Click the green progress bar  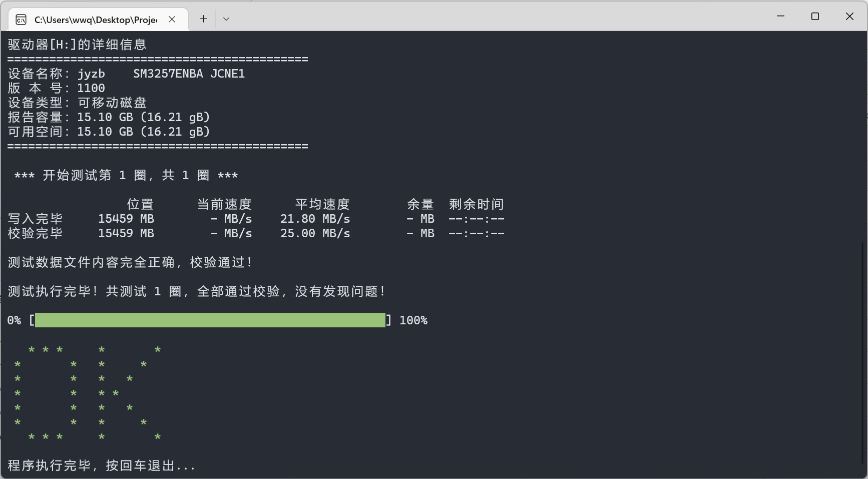(210, 320)
